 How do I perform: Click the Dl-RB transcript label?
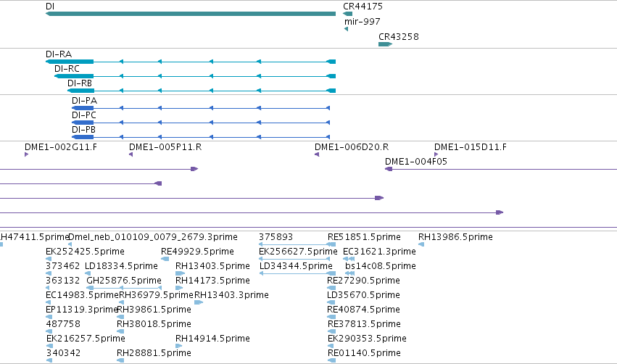[80, 83]
